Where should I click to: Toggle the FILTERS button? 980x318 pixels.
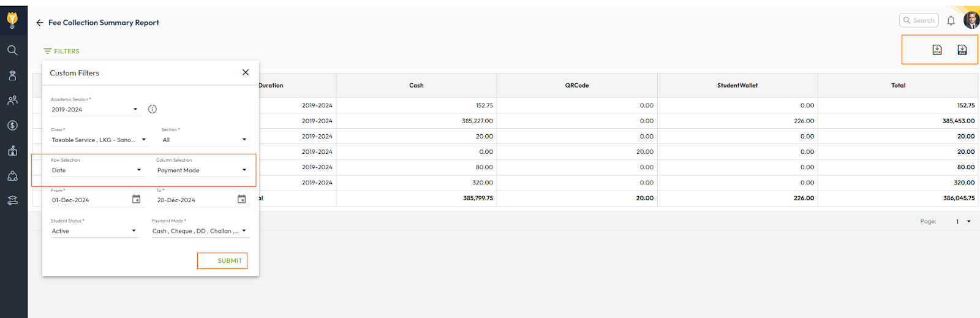62,51
